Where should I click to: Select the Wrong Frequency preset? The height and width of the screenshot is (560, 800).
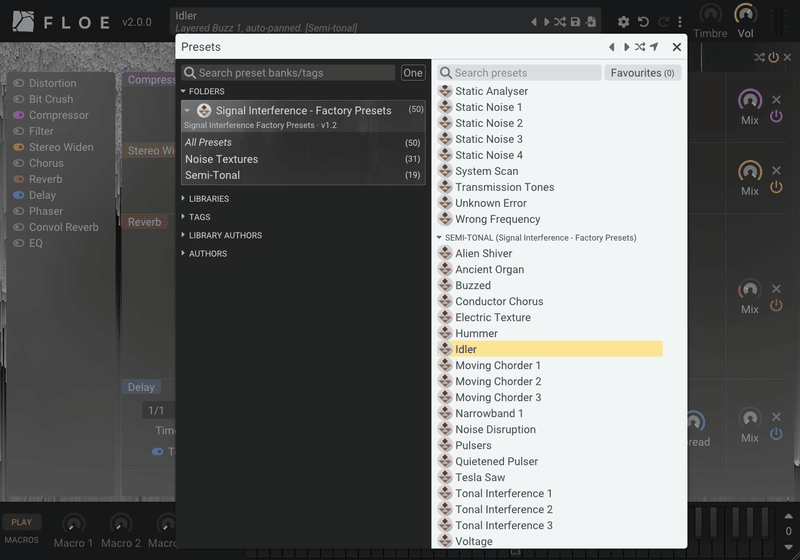(x=550, y=219)
